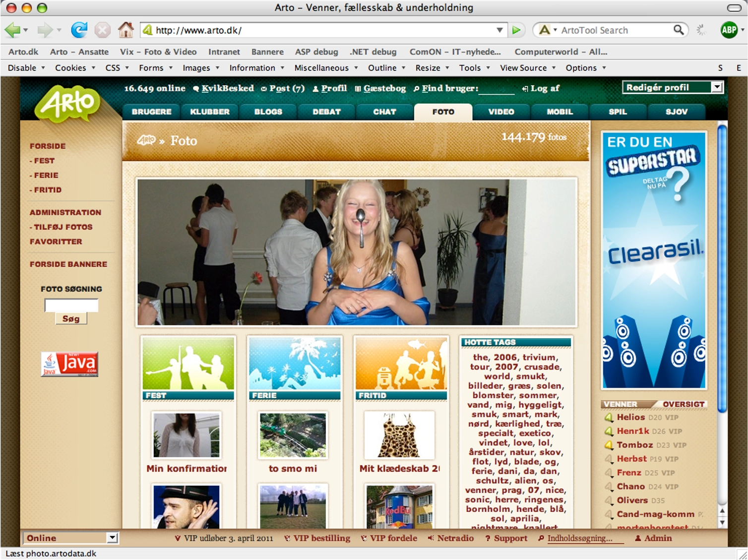Click the Java advertisement badge
The height and width of the screenshot is (560, 748).
tap(69, 364)
